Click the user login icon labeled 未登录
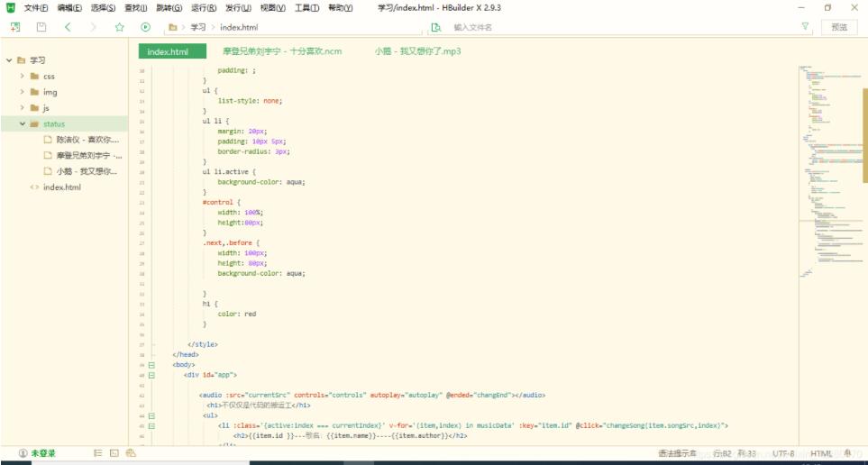 (x=23, y=453)
